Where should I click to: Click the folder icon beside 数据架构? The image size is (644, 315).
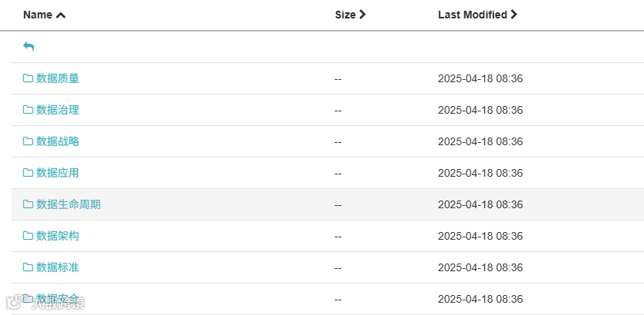[x=28, y=236]
